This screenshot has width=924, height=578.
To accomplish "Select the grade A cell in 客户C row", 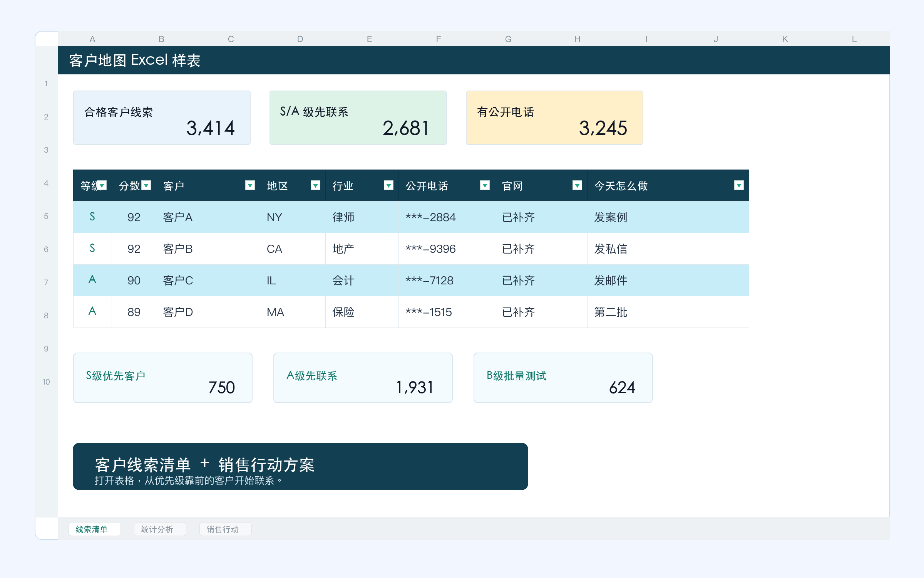I will 92,281.
